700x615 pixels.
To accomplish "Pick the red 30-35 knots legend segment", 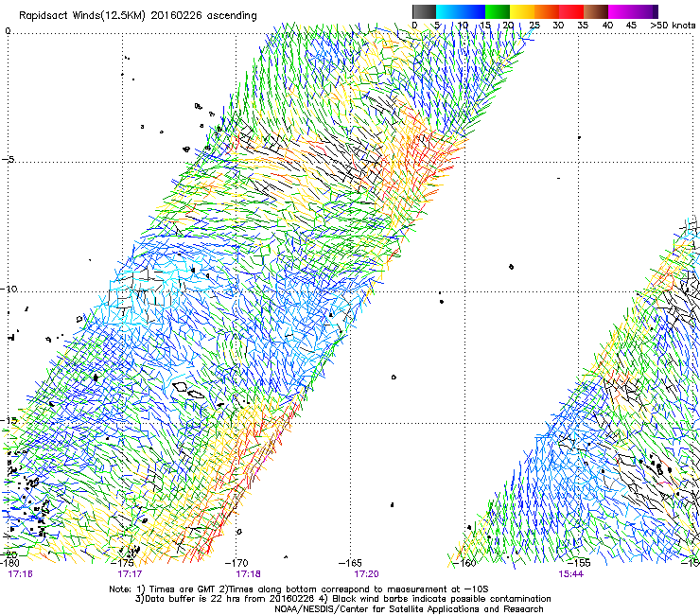I will click(571, 11).
